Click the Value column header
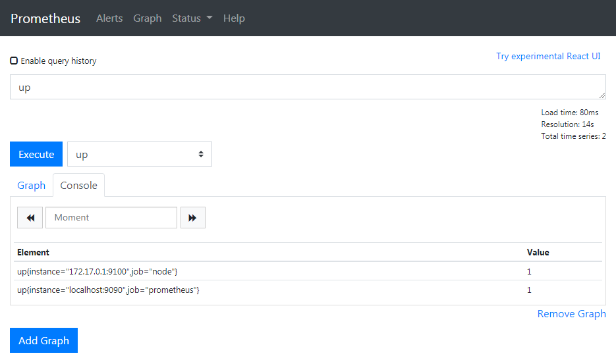616x364 pixels. [538, 252]
